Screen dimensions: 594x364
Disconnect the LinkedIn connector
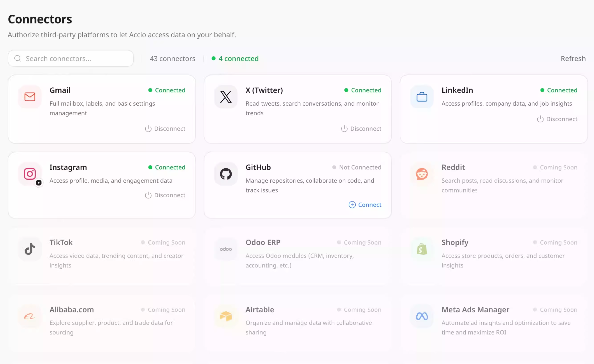(x=557, y=119)
